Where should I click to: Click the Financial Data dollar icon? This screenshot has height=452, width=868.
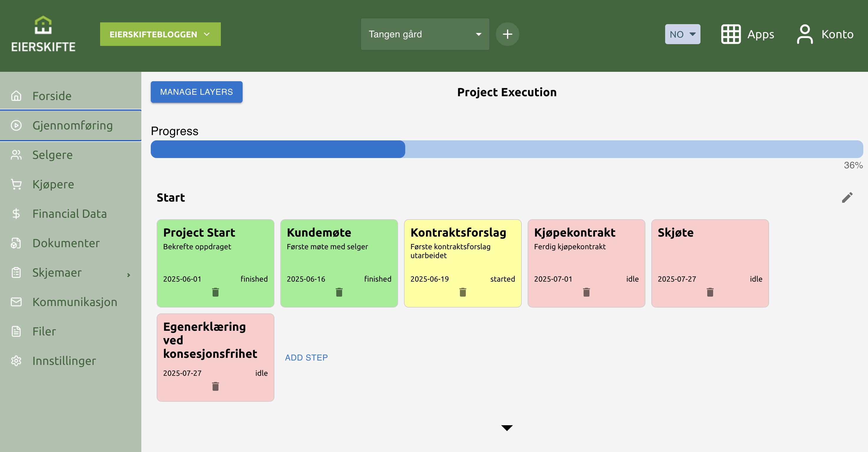pyautogui.click(x=16, y=214)
